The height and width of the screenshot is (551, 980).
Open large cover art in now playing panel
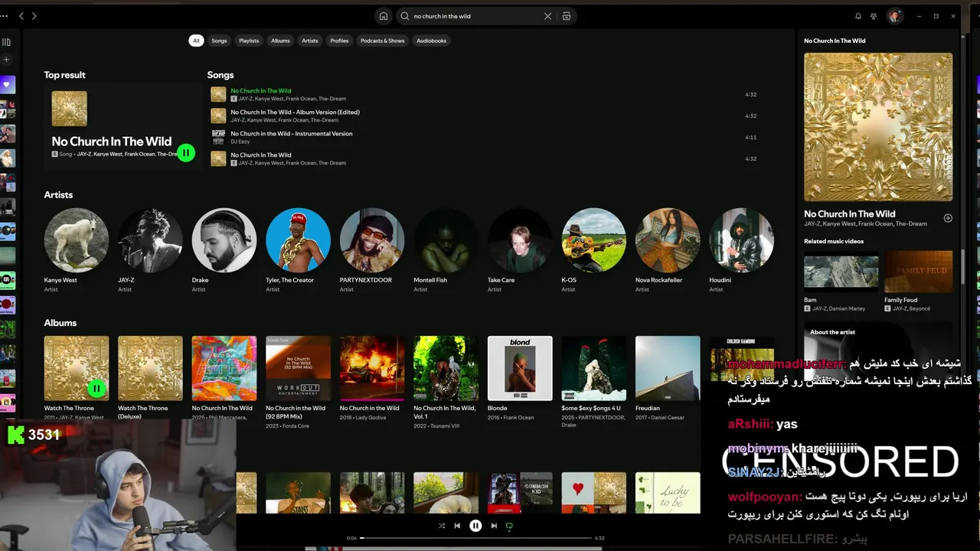pos(878,127)
